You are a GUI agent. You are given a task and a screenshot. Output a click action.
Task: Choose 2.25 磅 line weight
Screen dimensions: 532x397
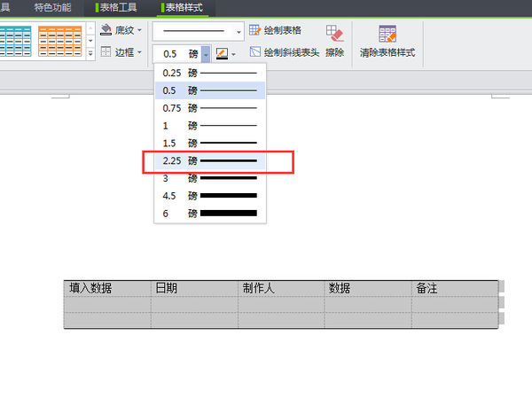coord(210,160)
